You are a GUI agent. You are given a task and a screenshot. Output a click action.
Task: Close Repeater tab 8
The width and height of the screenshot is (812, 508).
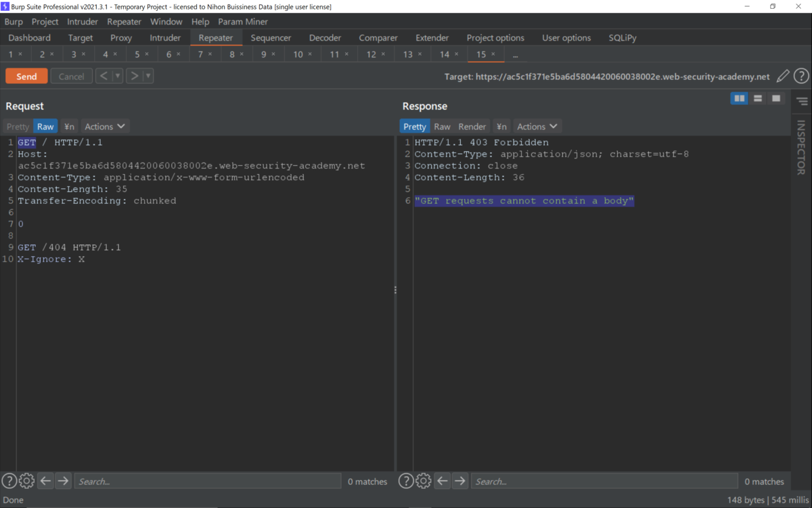242,54
